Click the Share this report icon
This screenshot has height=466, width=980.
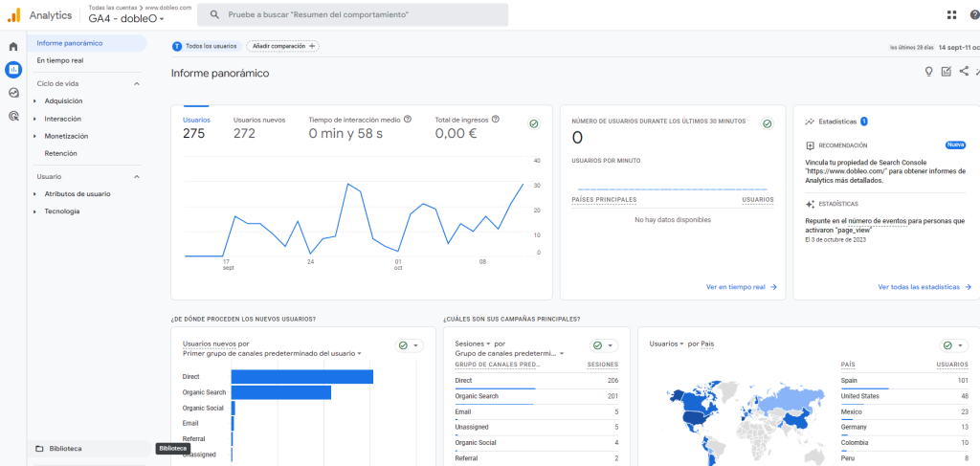pyautogui.click(x=964, y=72)
